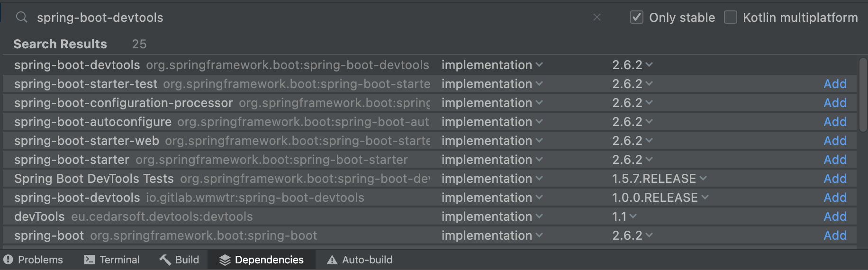The height and width of the screenshot is (270, 868).
Task: Click the search magnifier icon
Action: pyautogui.click(x=21, y=18)
